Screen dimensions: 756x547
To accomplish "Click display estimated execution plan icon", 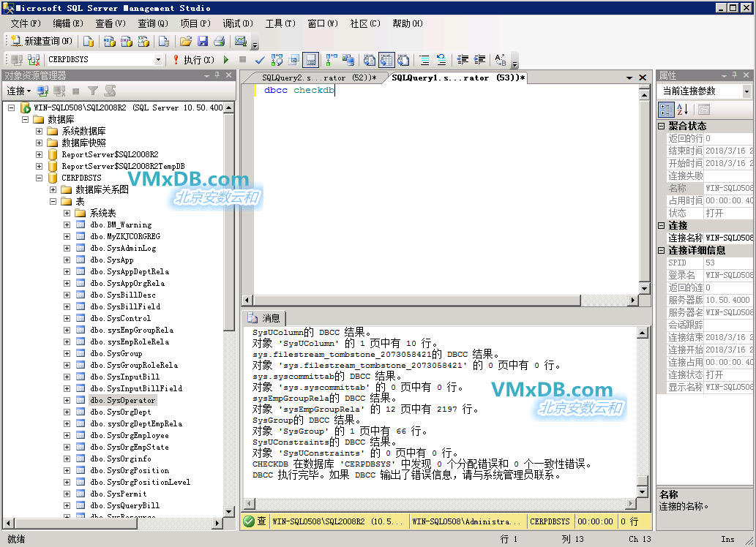I will point(277,60).
